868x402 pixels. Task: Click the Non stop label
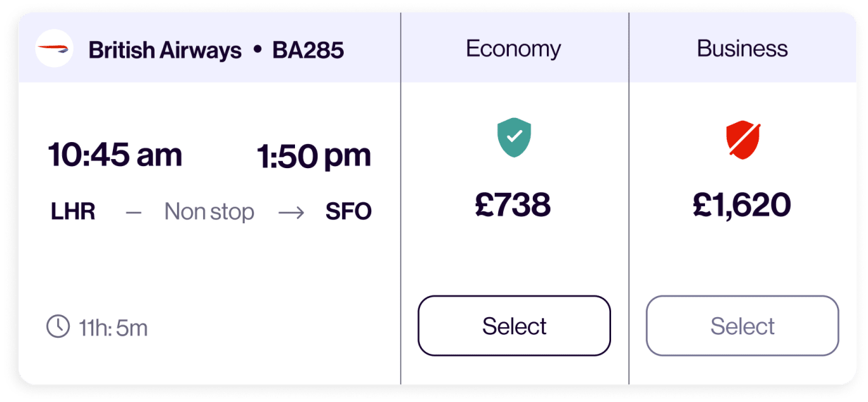point(209,212)
